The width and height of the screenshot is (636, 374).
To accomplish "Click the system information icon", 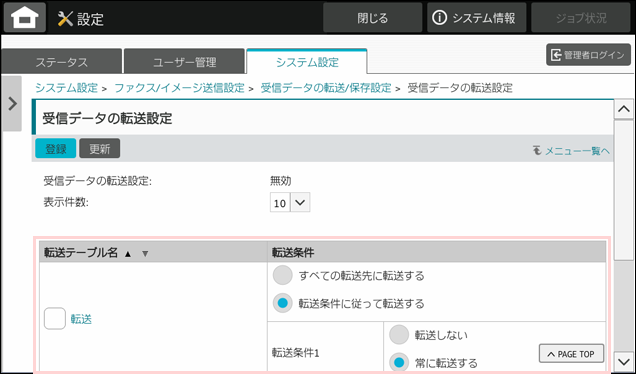I will point(439,18).
